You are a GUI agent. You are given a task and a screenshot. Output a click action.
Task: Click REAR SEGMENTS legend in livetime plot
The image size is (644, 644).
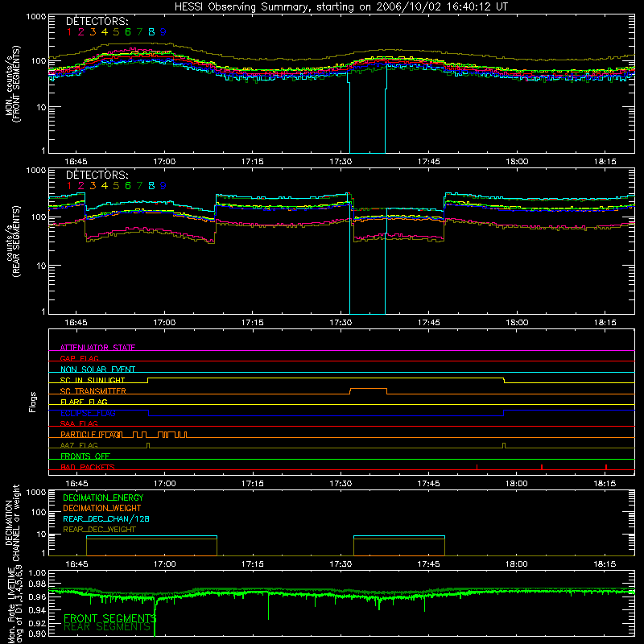[x=107, y=627]
